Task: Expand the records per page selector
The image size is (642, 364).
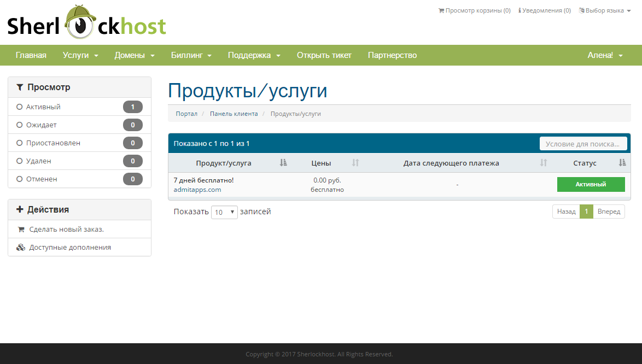Action: click(x=224, y=212)
